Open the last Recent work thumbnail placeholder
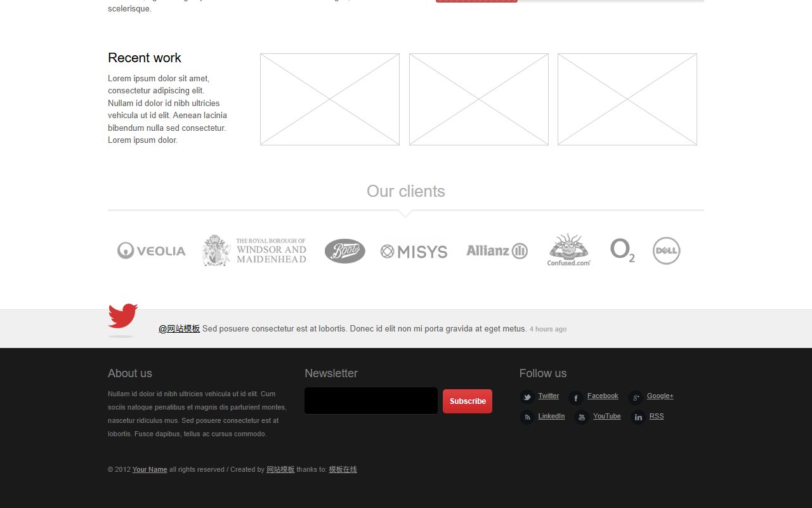Screen dimensions: 812x508 (627, 99)
